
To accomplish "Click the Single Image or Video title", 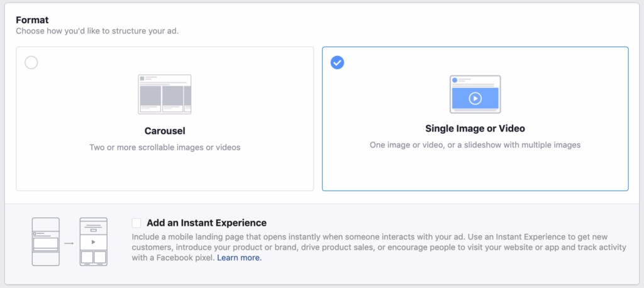I will tap(475, 129).
